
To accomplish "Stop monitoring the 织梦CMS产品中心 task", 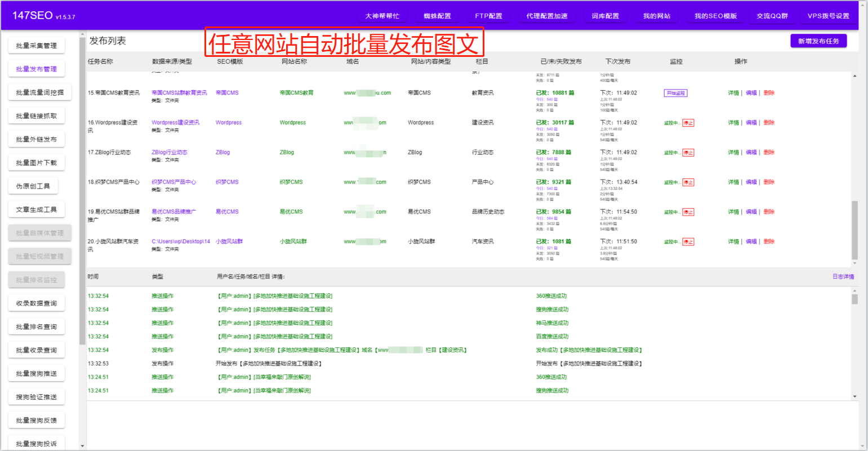I will (x=688, y=182).
